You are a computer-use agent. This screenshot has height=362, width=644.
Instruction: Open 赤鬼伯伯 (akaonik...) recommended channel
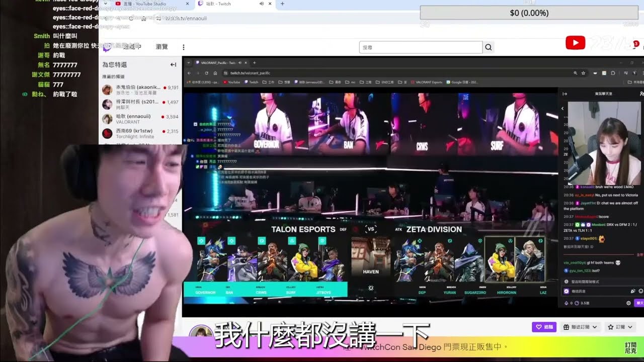click(x=140, y=90)
